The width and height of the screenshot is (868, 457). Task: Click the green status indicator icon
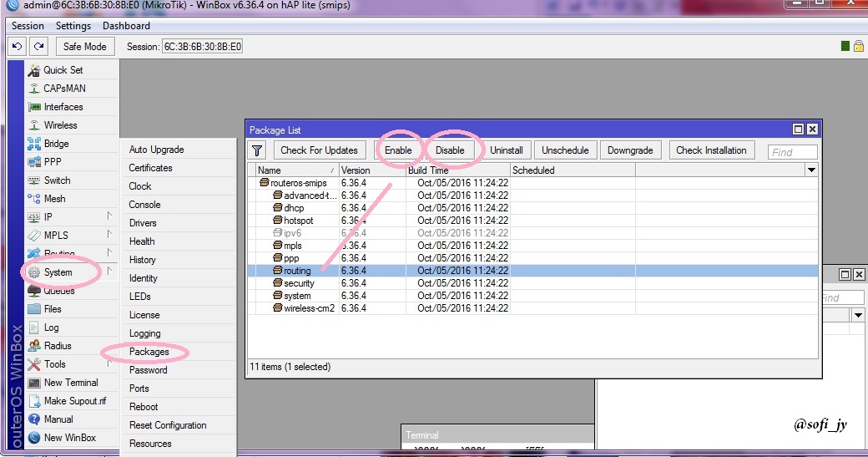(x=845, y=46)
